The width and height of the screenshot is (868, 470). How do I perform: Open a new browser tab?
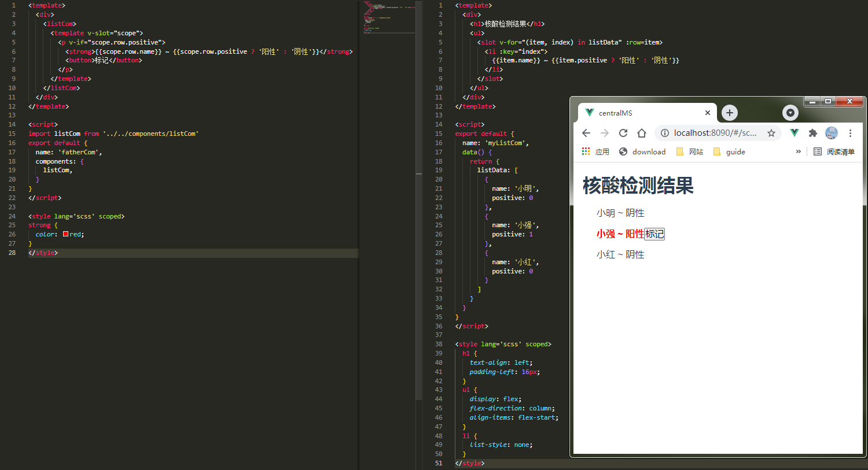point(730,113)
